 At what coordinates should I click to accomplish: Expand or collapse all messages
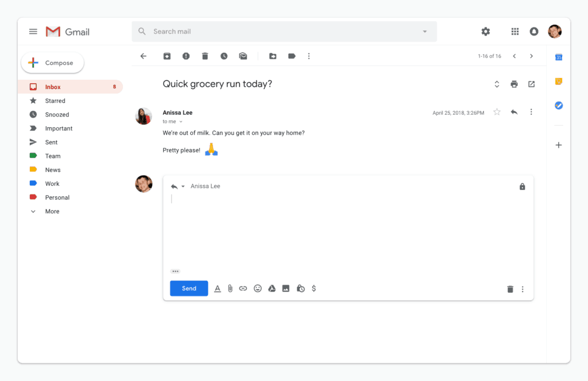tap(497, 84)
